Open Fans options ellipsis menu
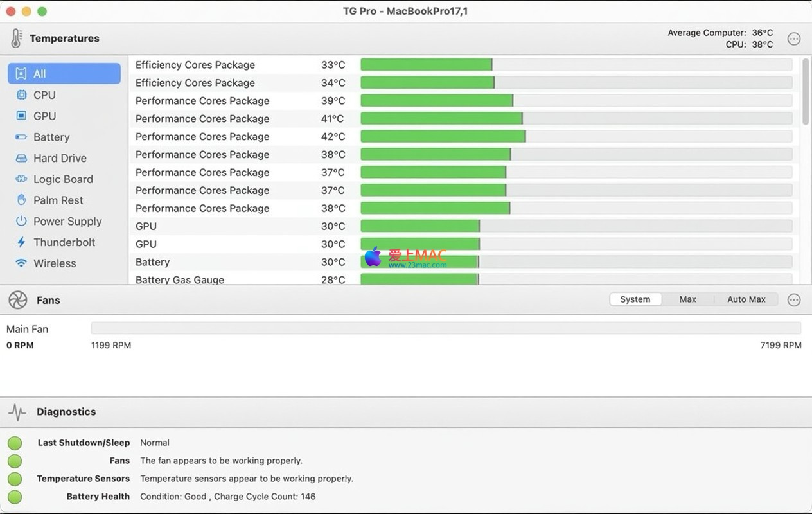Screen dimensions: 812x514 (794, 300)
